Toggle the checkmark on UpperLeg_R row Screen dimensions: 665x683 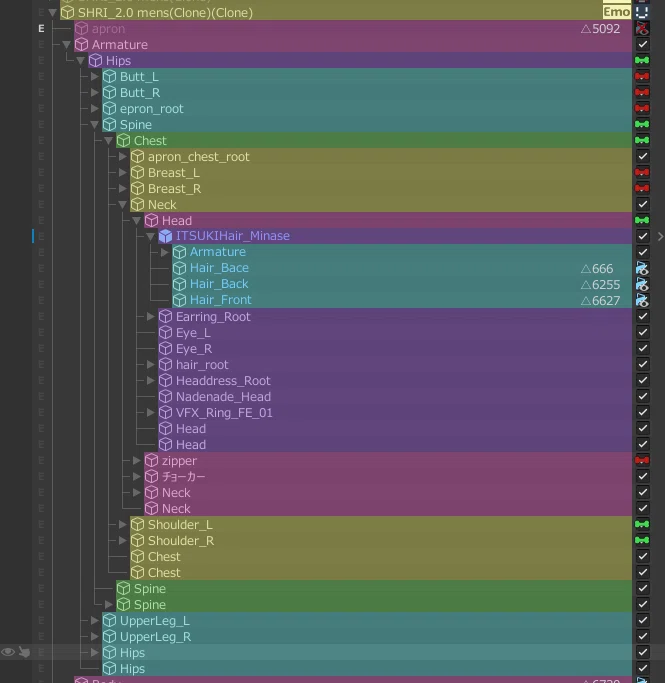click(x=642, y=636)
